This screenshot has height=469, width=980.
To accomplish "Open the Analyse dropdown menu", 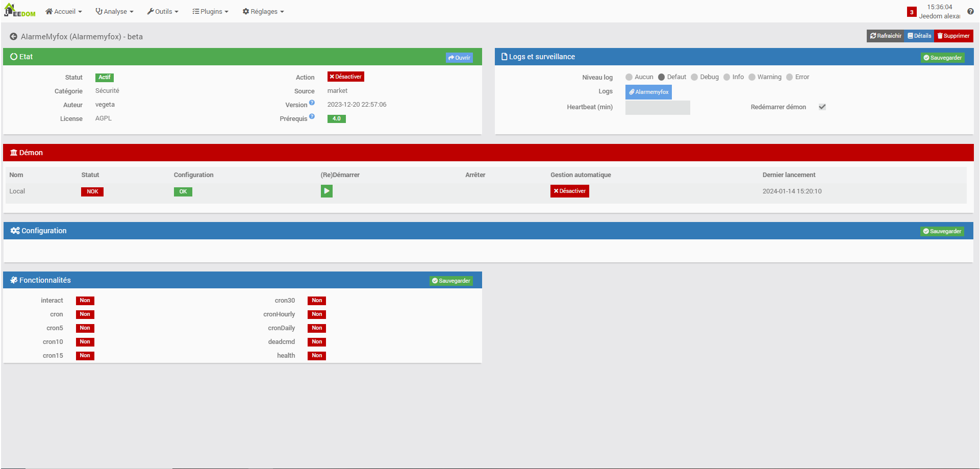I will [115, 11].
